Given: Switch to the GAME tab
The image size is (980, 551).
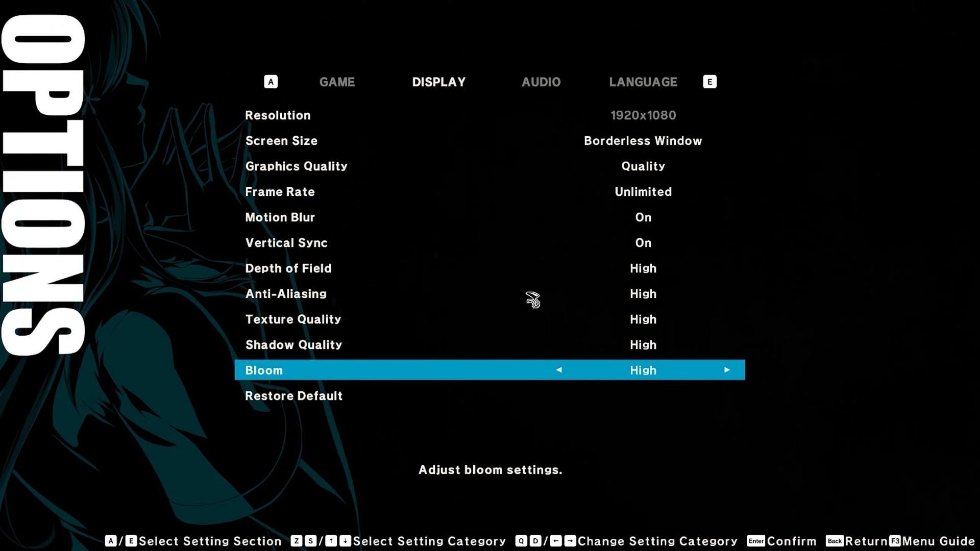Looking at the screenshot, I should pyautogui.click(x=337, y=82).
